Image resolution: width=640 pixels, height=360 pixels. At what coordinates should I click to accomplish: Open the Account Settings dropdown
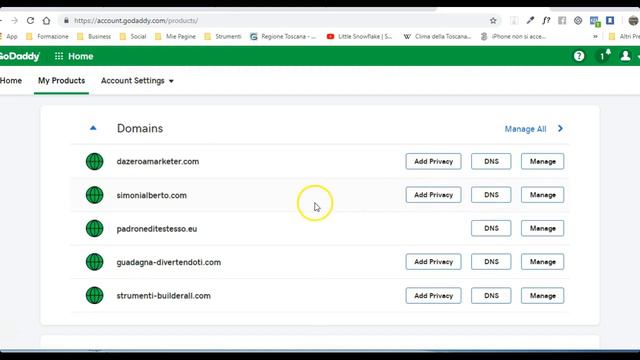pos(137,81)
